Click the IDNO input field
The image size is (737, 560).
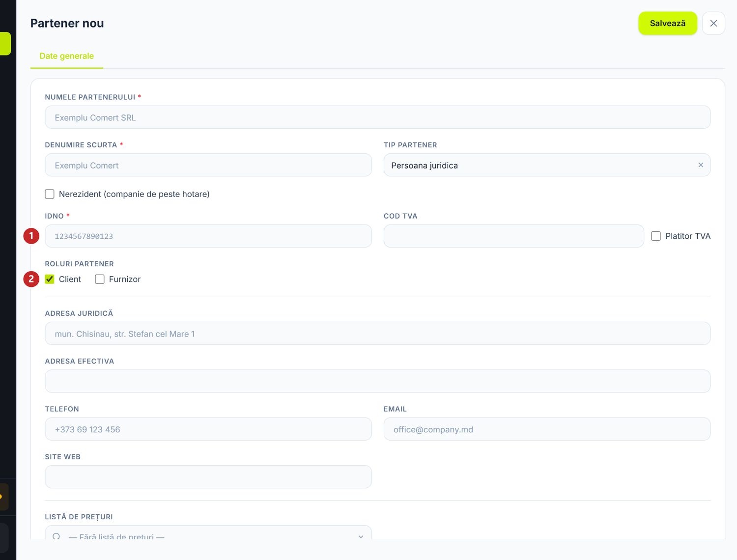click(x=208, y=236)
